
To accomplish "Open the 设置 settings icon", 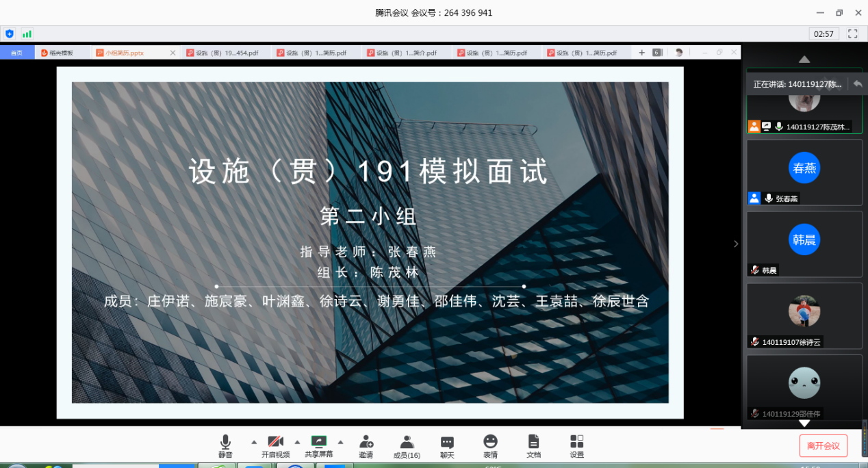I will click(x=576, y=446).
